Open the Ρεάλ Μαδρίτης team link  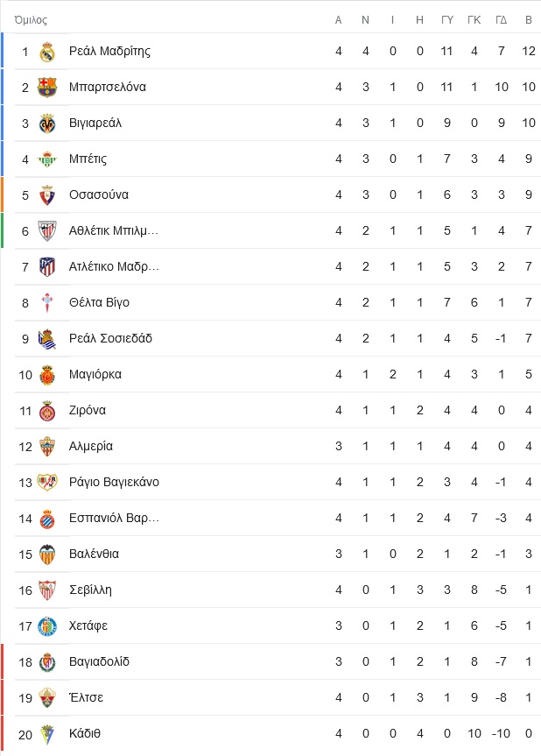pyautogui.click(x=109, y=51)
